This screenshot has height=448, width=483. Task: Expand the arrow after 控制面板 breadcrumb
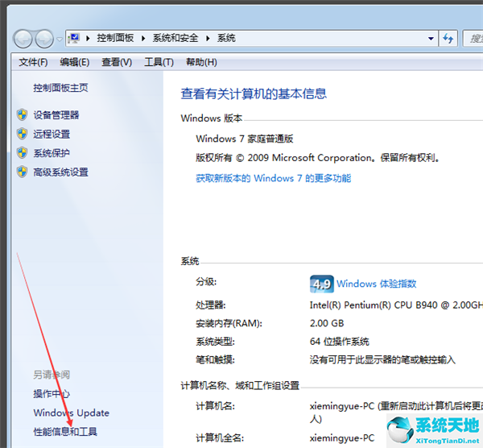[x=143, y=38]
